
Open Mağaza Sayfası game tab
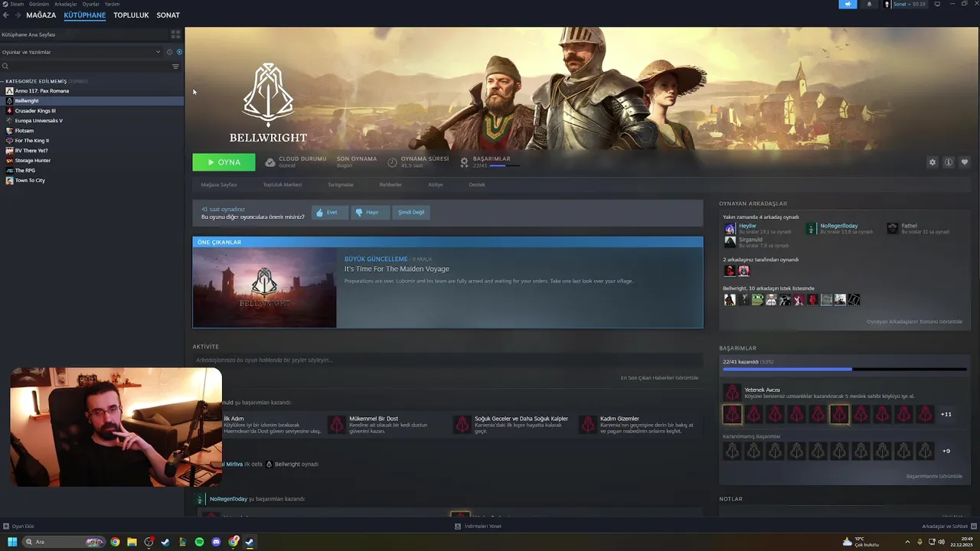tap(219, 184)
